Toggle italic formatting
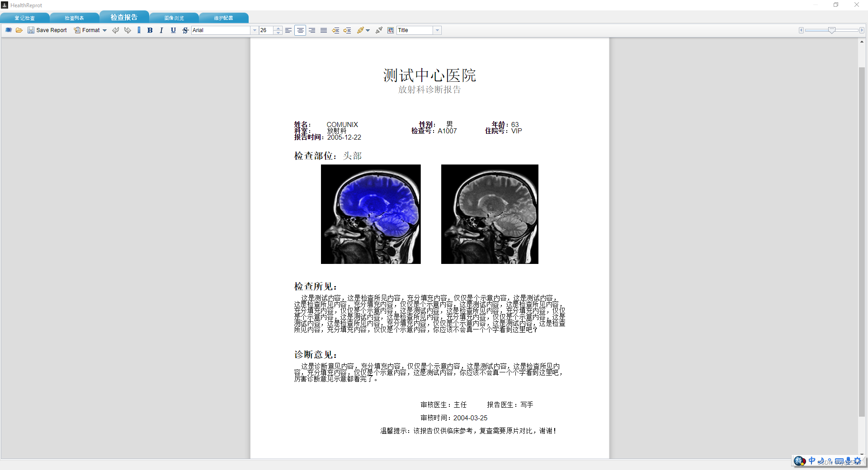The image size is (868, 470). click(161, 30)
